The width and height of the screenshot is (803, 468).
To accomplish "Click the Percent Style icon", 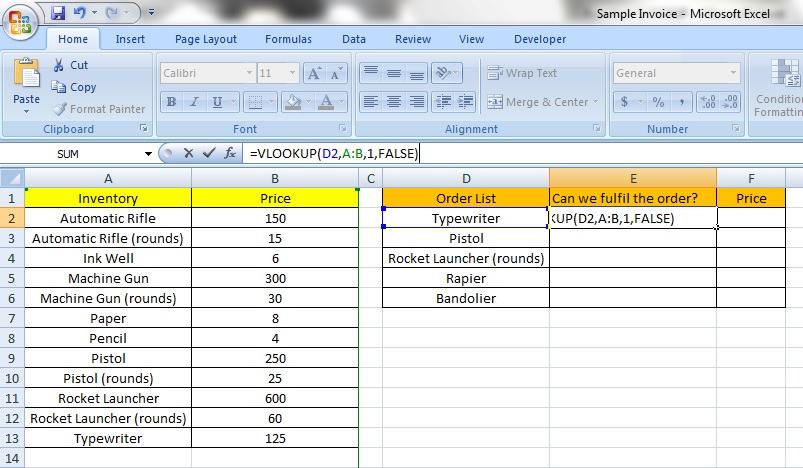I will tap(658, 102).
